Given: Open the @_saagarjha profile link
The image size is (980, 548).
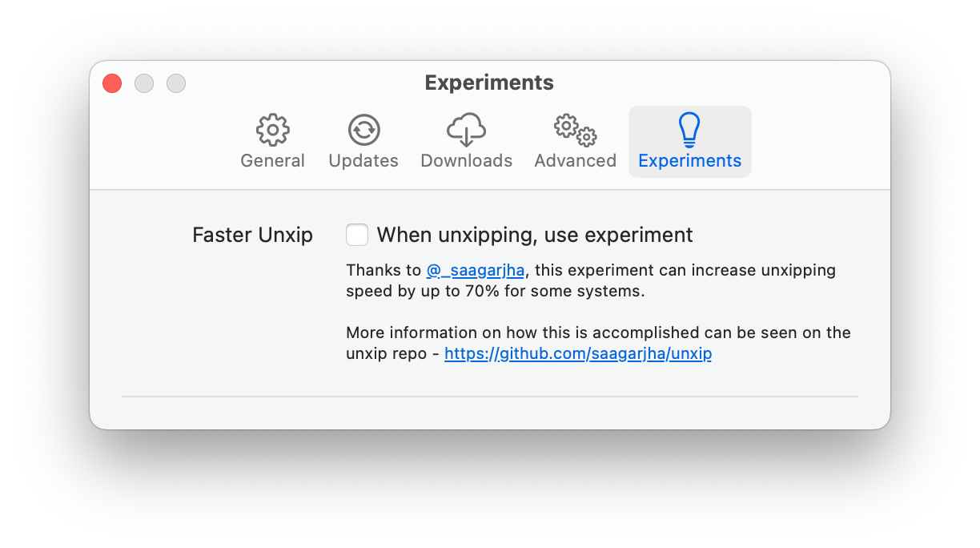Looking at the screenshot, I should [476, 270].
